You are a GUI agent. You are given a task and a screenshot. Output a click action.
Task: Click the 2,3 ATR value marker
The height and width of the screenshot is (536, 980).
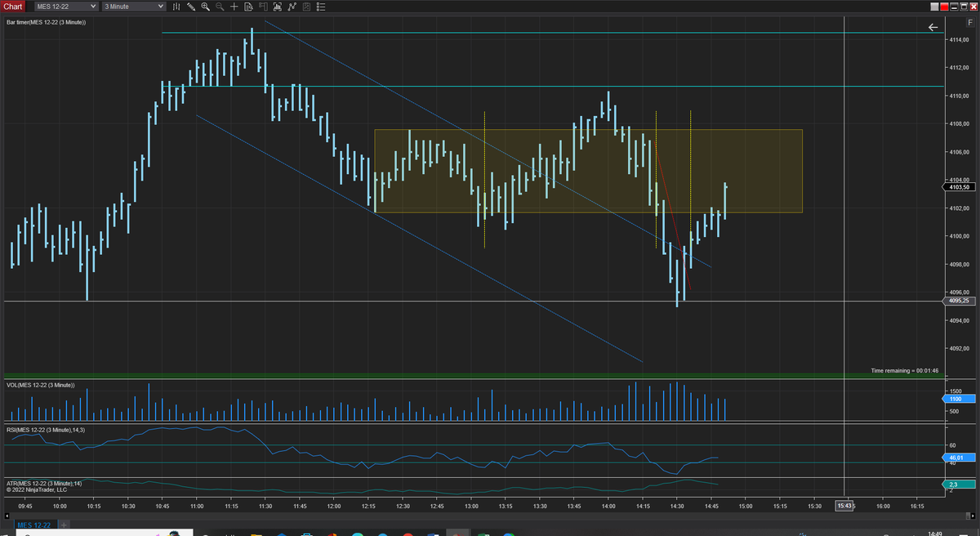point(957,485)
